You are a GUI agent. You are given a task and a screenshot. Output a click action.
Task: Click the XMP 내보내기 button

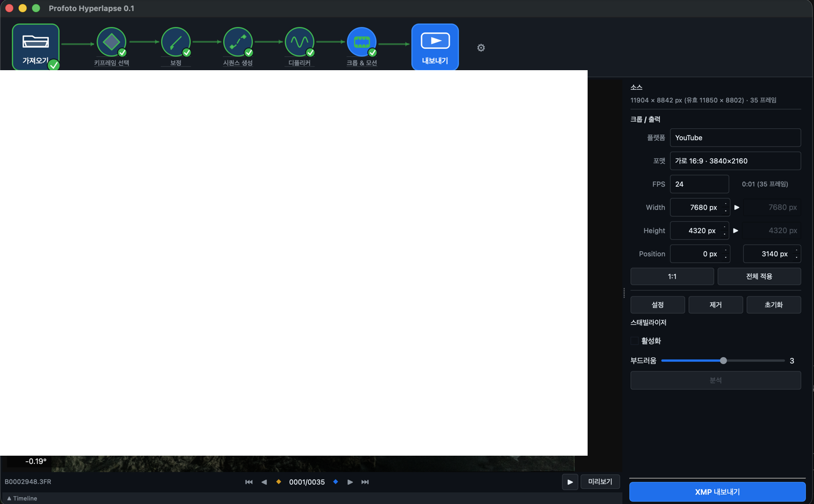point(717,492)
